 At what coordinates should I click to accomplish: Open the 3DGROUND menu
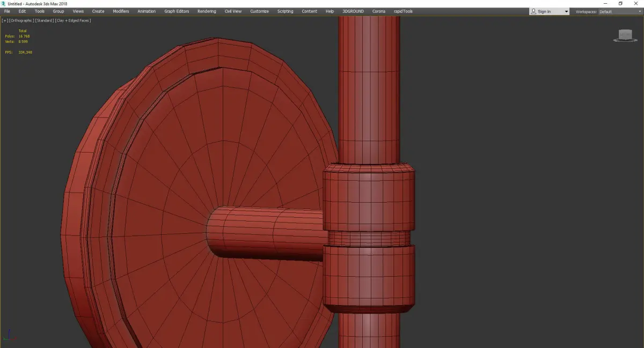[x=354, y=11]
